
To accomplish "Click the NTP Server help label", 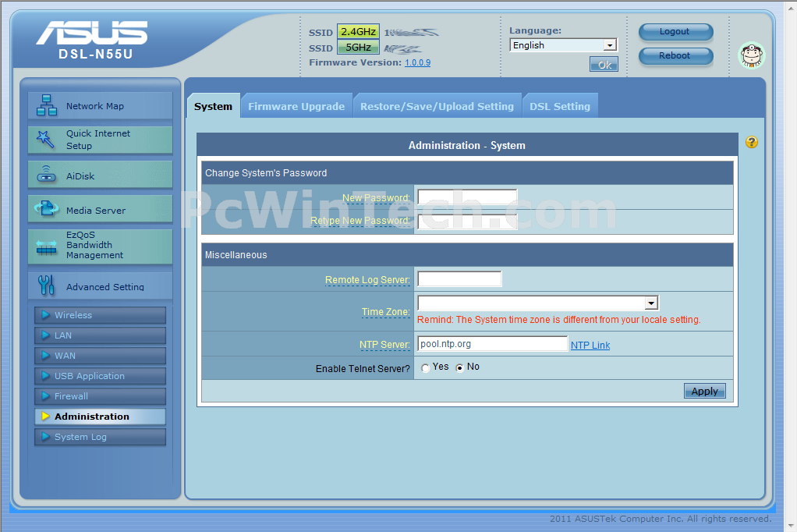I will (384, 345).
